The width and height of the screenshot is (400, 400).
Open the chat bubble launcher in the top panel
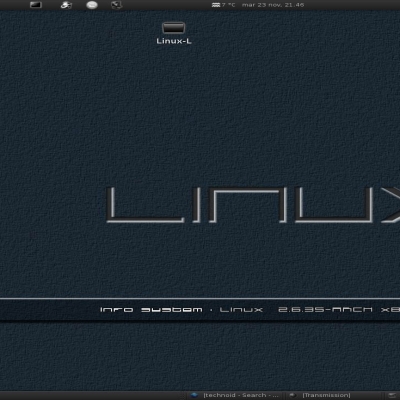pyautogui.click(x=92, y=5)
